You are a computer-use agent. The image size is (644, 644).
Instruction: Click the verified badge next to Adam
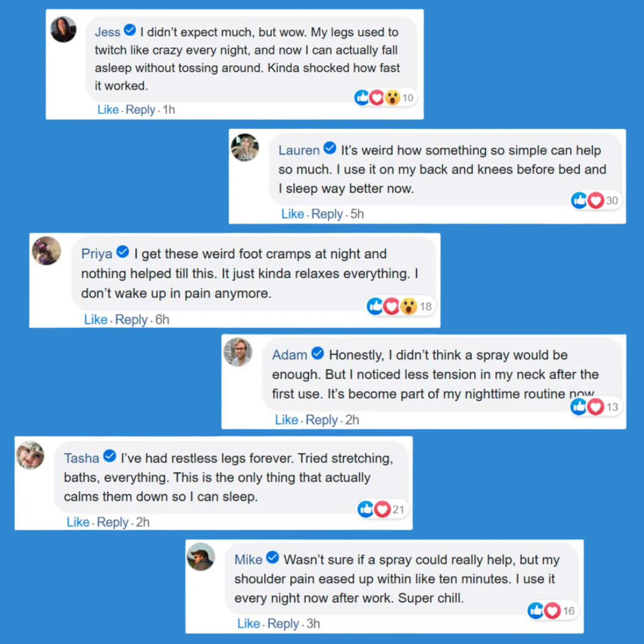[318, 354]
